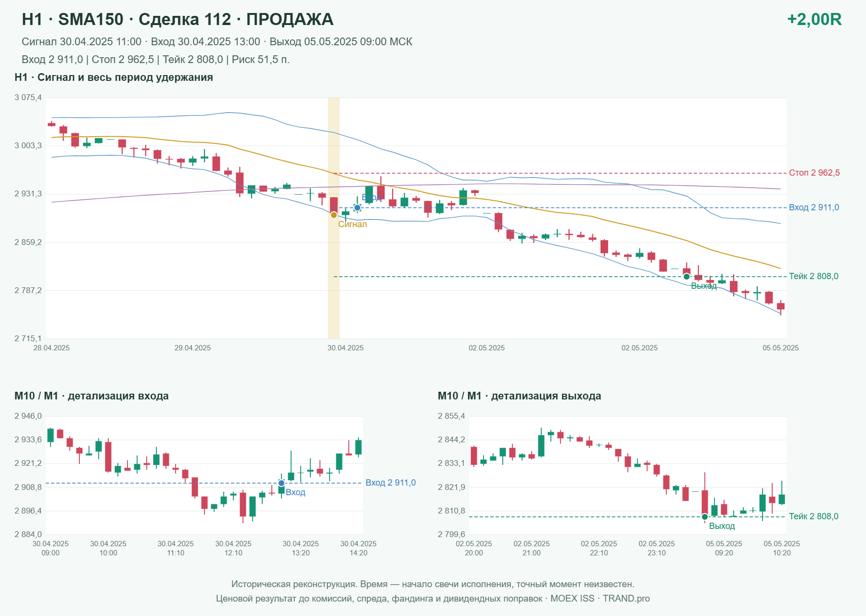Click the blue entry dot in entry detail chart
The width and height of the screenshot is (866, 616).
[281, 483]
